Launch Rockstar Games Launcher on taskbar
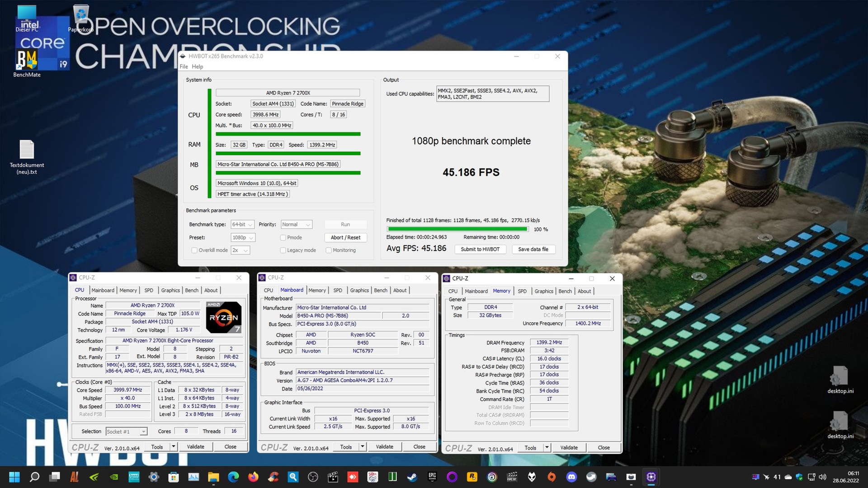Viewport: 868px width, 488px height. click(472, 477)
